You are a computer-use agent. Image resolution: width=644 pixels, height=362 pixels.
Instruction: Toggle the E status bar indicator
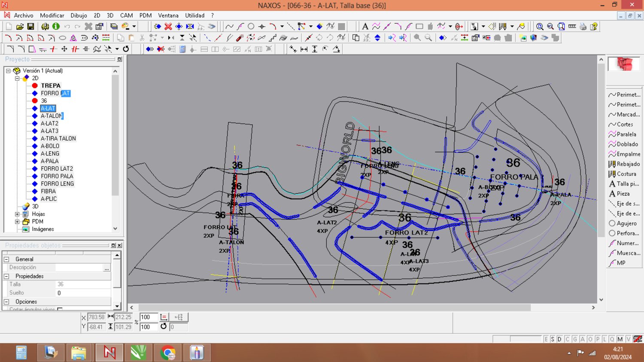(x=546, y=339)
